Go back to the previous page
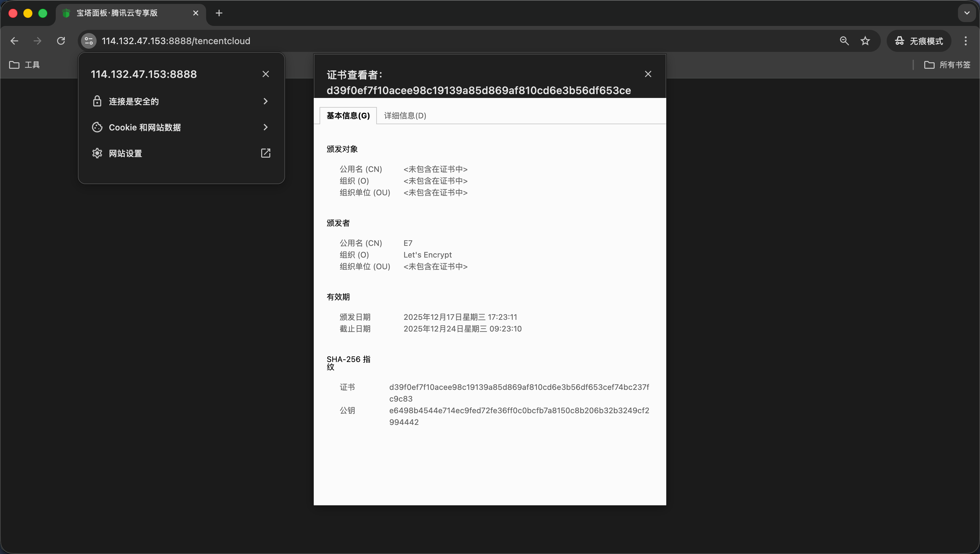The image size is (980, 554). click(x=14, y=41)
